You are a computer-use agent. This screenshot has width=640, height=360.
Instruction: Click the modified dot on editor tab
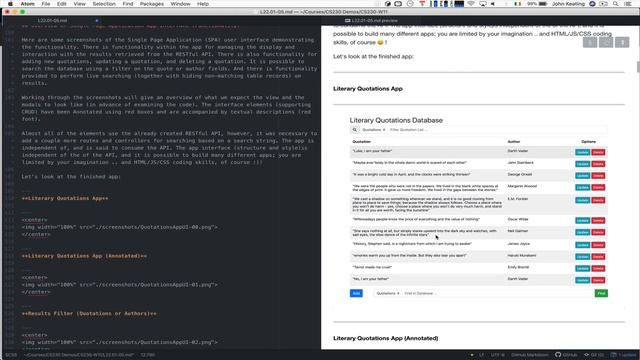pos(97,20)
